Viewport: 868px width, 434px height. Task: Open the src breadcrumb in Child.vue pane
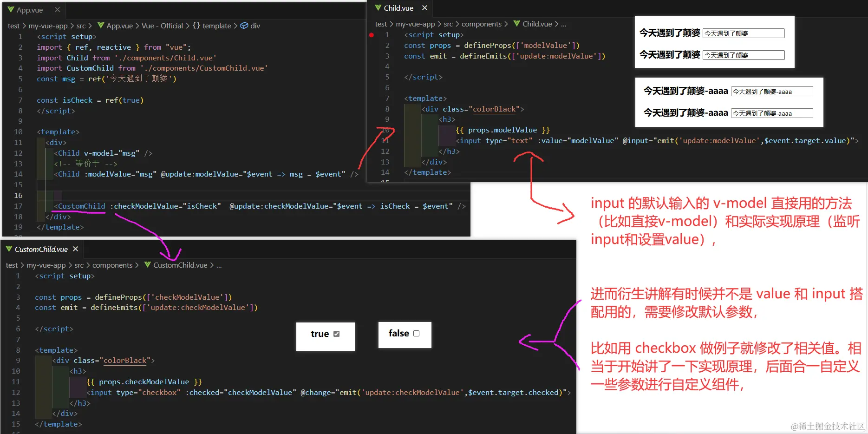[448, 24]
